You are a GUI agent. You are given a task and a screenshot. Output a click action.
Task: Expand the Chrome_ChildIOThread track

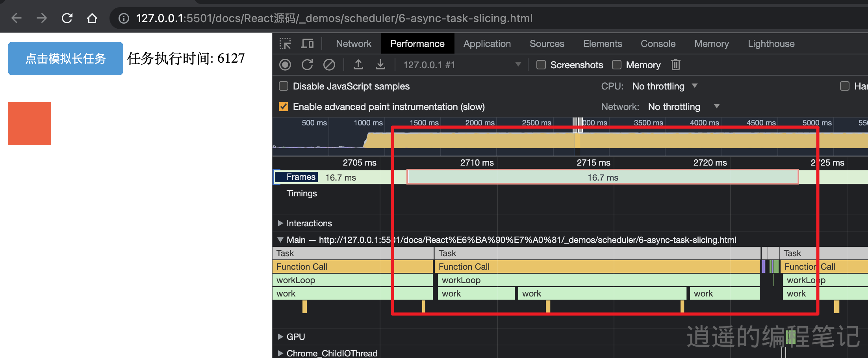click(280, 353)
